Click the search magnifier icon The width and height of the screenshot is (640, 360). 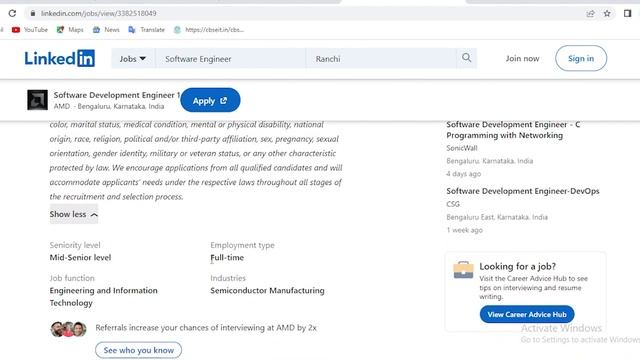pos(467,58)
